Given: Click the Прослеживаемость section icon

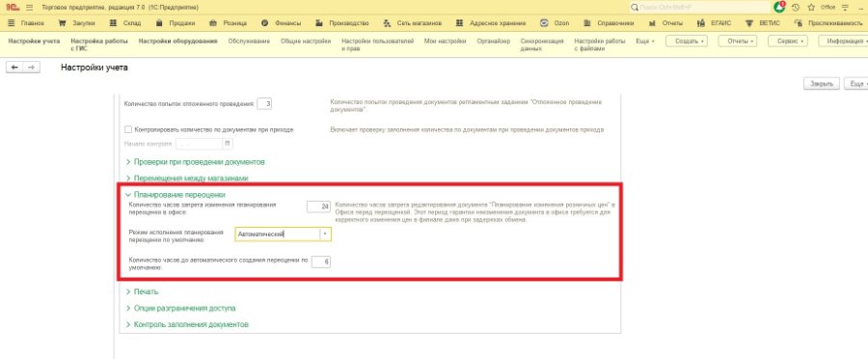Looking at the screenshot, I should click(x=798, y=23).
